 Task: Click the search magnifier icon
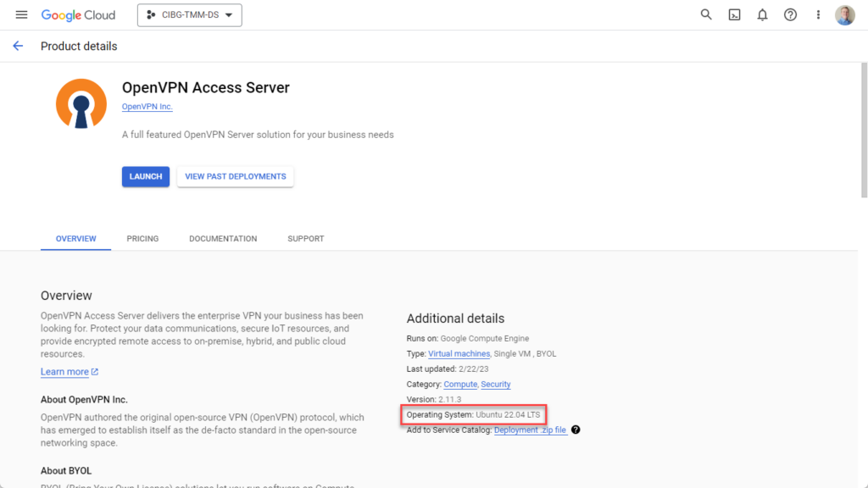coord(706,15)
